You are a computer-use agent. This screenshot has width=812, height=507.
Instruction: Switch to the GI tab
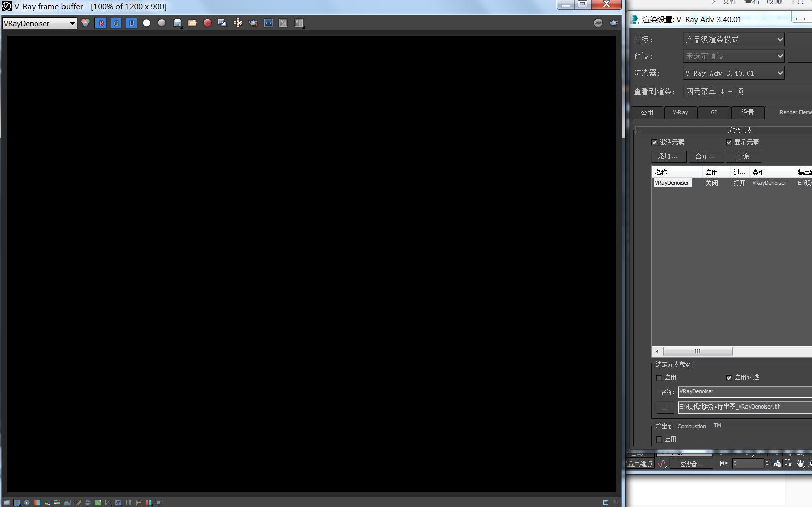(x=714, y=112)
